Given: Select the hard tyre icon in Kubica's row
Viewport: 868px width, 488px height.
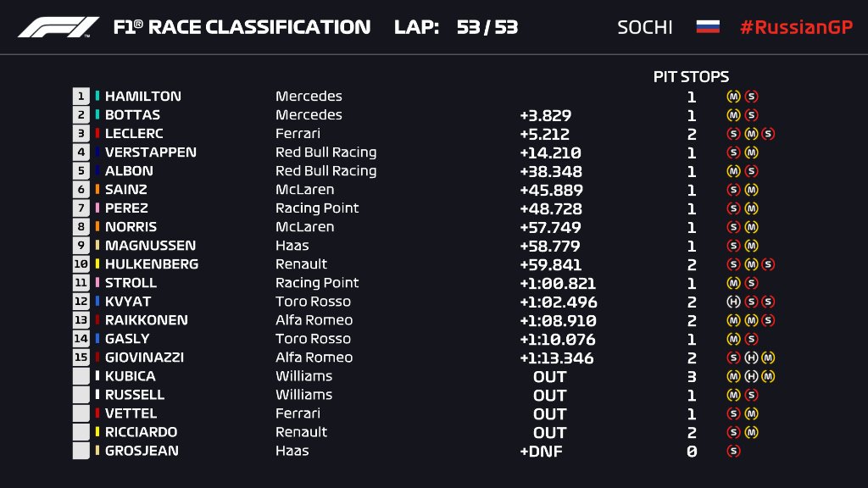Looking at the screenshot, I should tap(751, 376).
